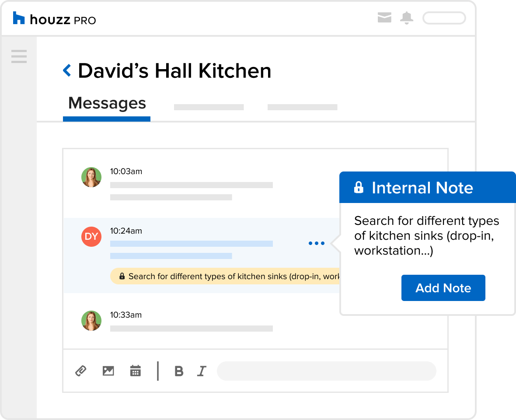Select the third placeholder tab
The image size is (516, 420).
[x=302, y=107]
